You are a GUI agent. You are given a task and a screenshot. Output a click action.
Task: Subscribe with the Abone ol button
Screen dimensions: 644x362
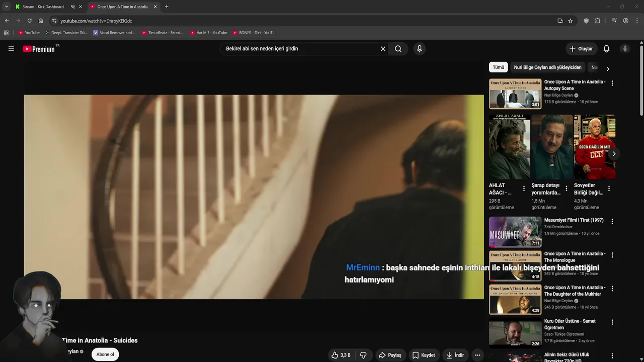105,354
